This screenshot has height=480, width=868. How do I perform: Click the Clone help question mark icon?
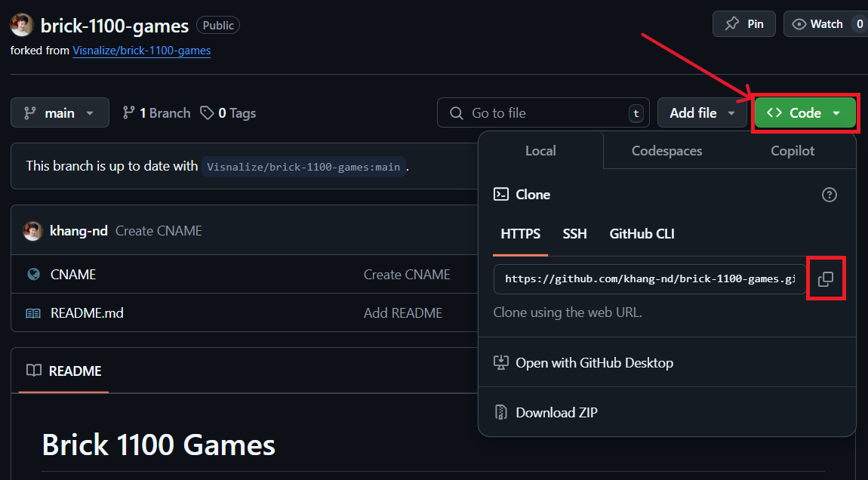click(x=829, y=195)
